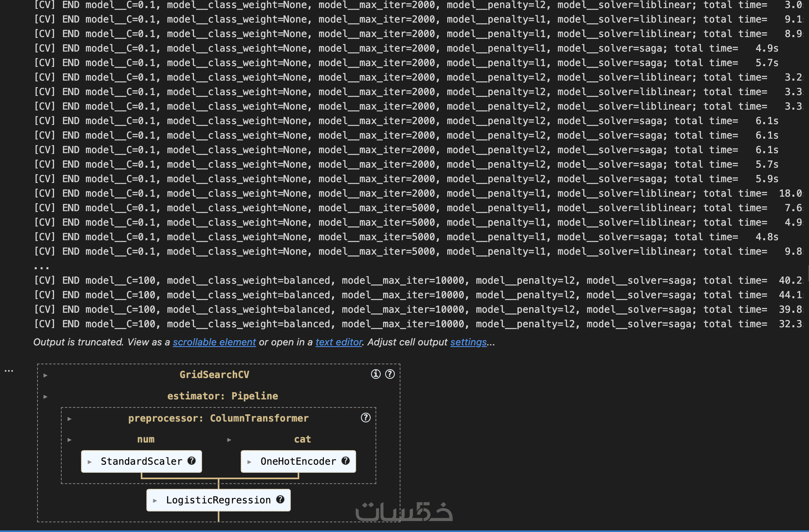The height and width of the screenshot is (532, 809).
Task: Click the GridSearchCV title label
Action: pos(214,374)
